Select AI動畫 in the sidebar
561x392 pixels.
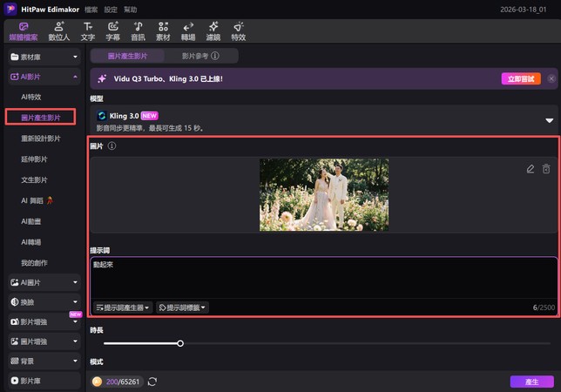coord(31,221)
